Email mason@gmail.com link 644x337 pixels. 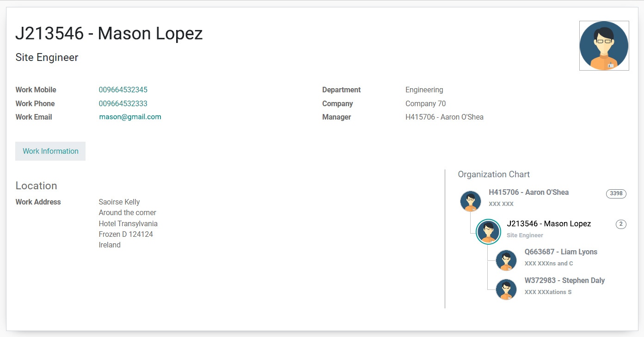click(130, 117)
